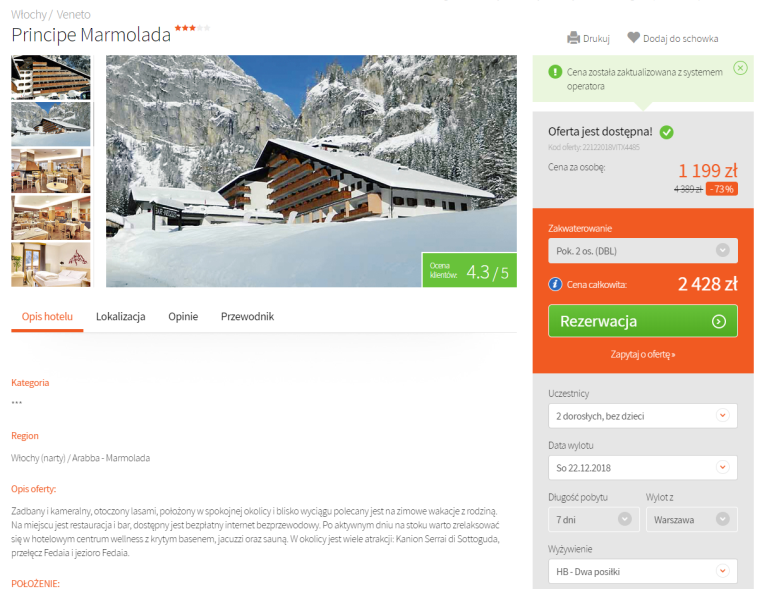
Task: Select departure city in Wylot z dropdown
Action: tap(692, 520)
